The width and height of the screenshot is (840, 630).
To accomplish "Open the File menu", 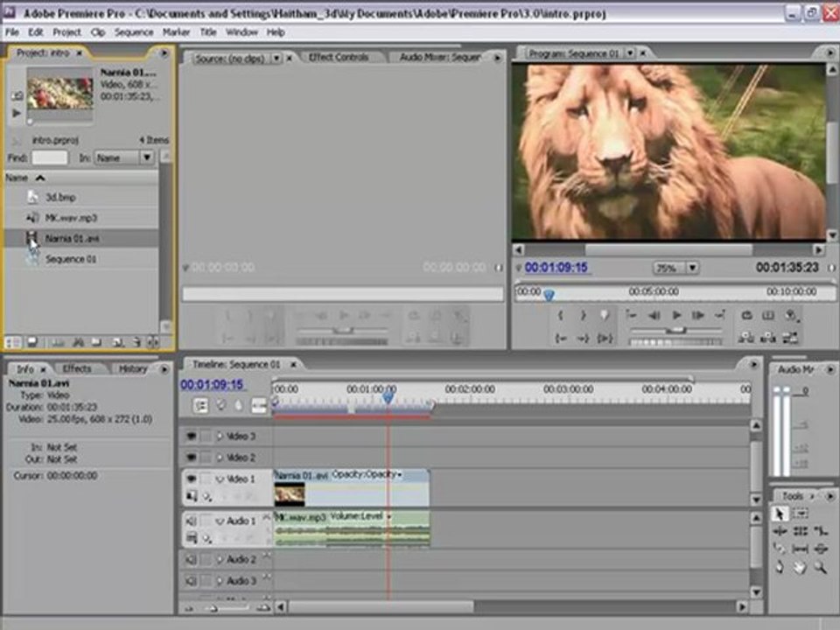I will pyautogui.click(x=11, y=32).
